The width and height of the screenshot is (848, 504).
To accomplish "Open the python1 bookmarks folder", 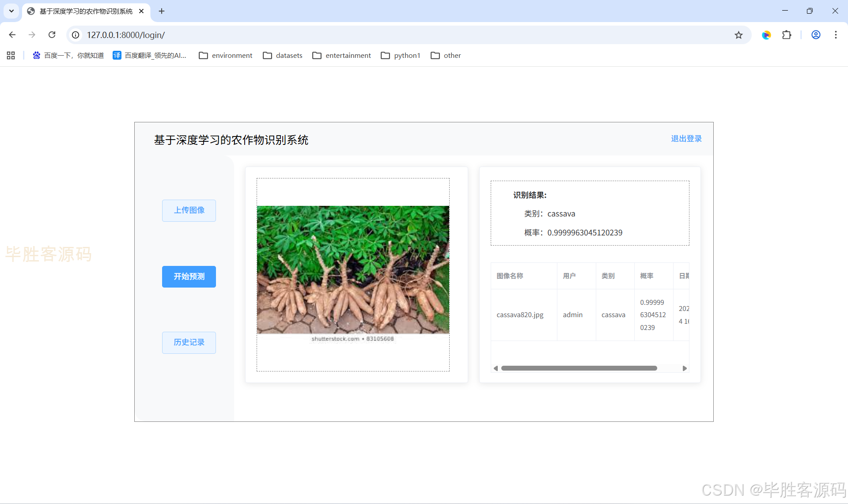I will (x=401, y=55).
